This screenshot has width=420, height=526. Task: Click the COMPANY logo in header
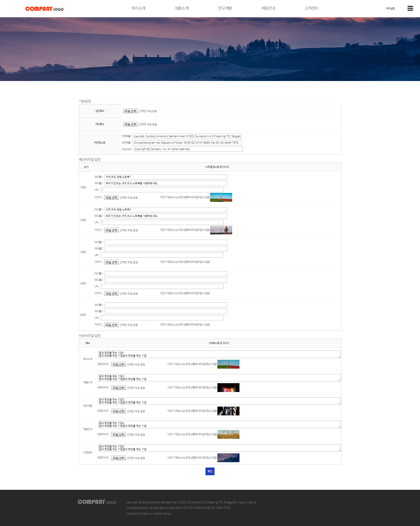(44, 9)
